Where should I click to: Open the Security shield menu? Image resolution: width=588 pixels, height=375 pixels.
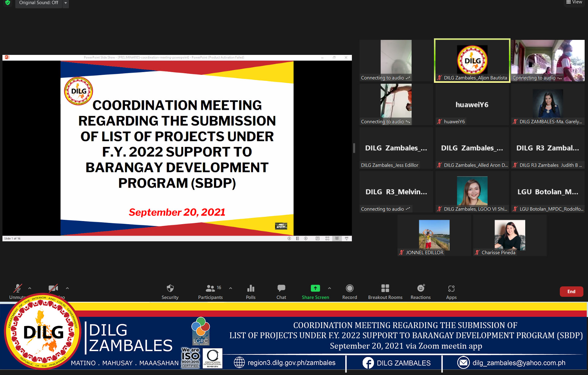[x=170, y=292]
